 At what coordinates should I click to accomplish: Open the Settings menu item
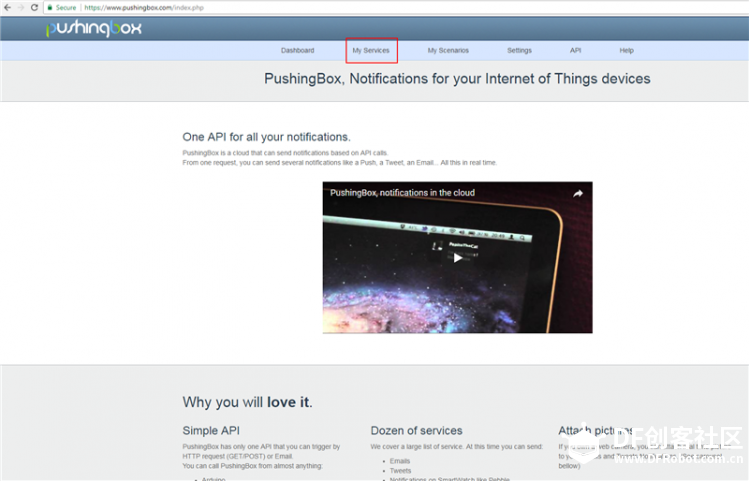click(519, 50)
